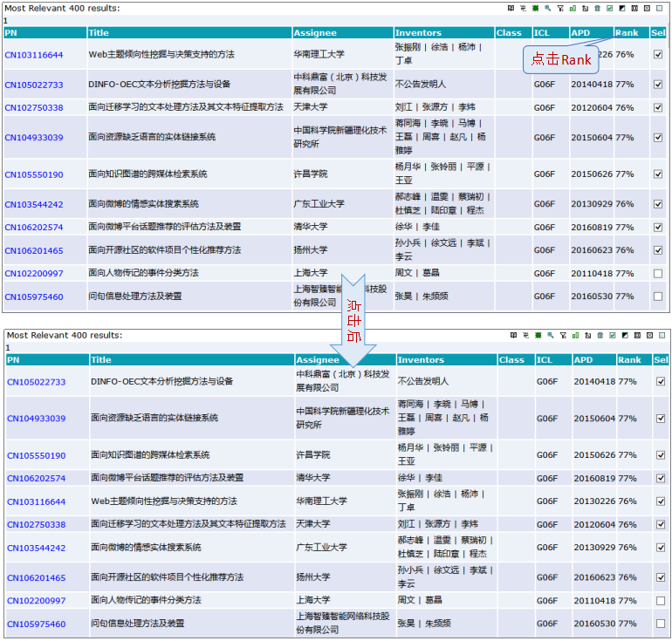Uncheck CN103116644 checkbox in the upper table
The height and width of the screenshot is (641, 672).
coord(658,54)
